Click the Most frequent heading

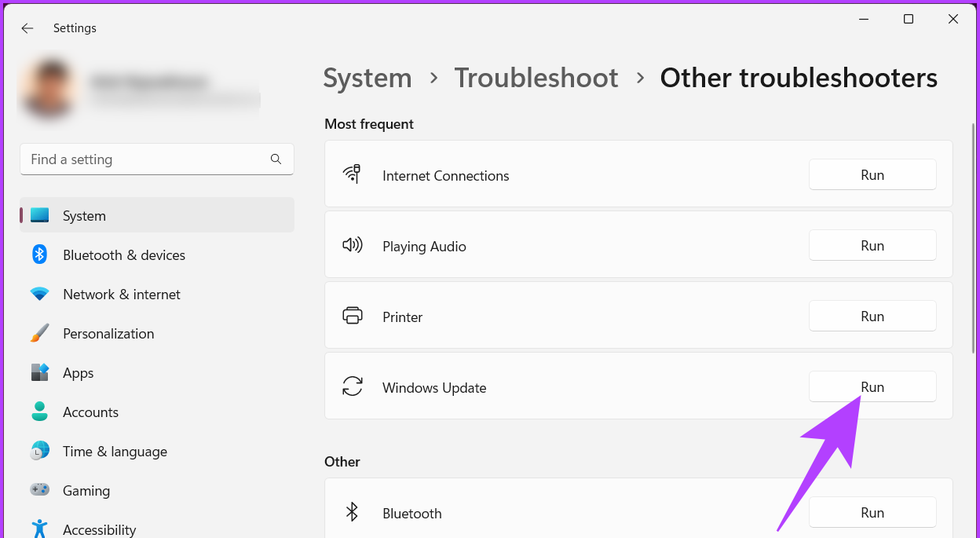coord(369,123)
